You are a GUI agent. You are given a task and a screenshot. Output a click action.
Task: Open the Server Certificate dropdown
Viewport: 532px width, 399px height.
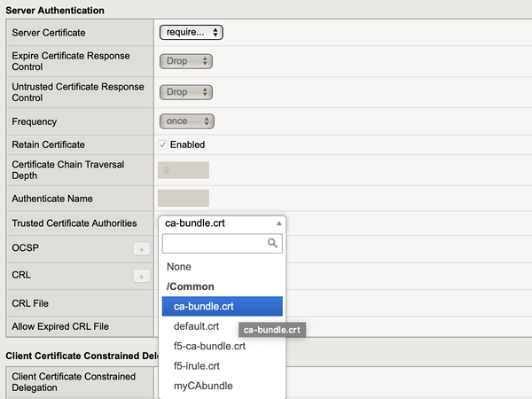191,33
